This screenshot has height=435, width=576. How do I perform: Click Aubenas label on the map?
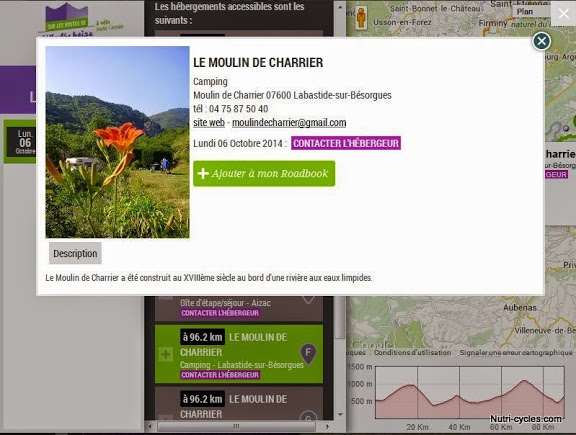[x=520, y=308]
